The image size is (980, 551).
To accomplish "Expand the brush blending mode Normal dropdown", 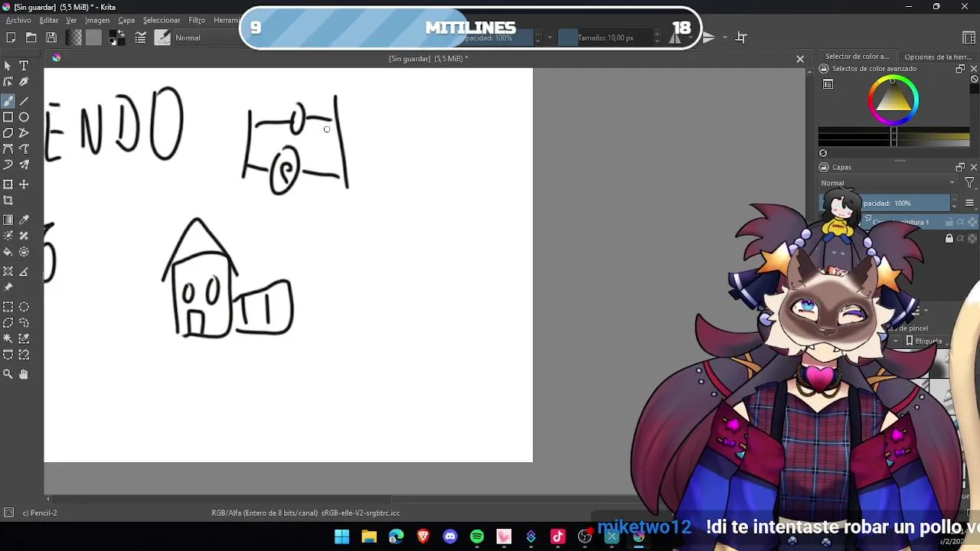I will [x=205, y=37].
